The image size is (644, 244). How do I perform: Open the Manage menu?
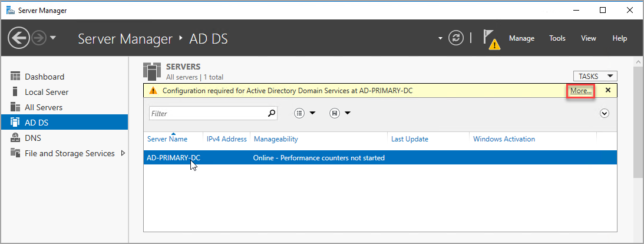pos(521,38)
